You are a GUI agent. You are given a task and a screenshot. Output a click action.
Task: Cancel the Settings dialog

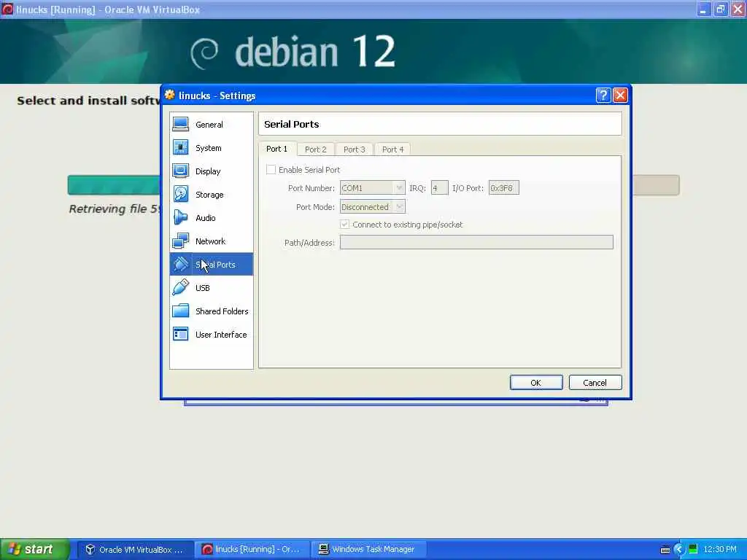[595, 382]
